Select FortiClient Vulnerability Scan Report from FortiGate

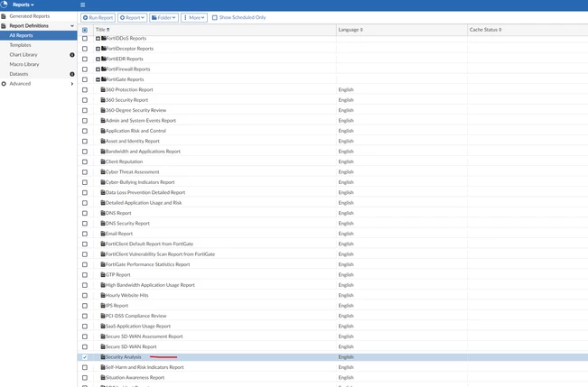[161, 254]
